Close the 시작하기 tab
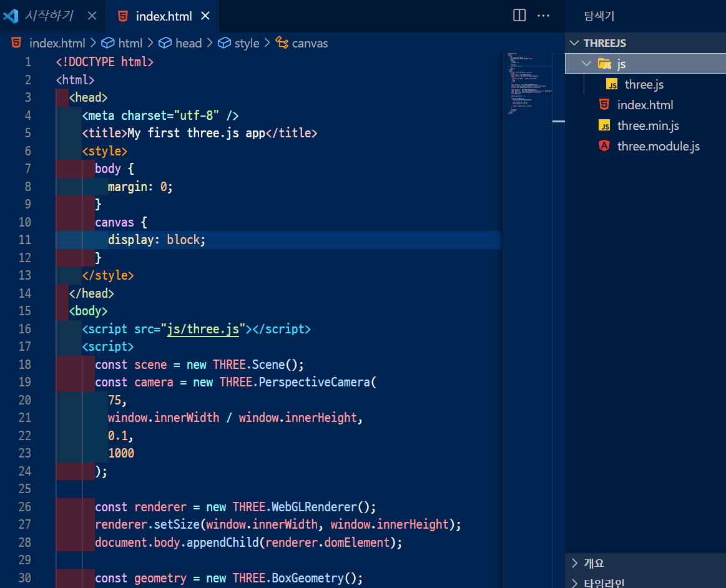This screenshot has height=588, width=726. 92,16
